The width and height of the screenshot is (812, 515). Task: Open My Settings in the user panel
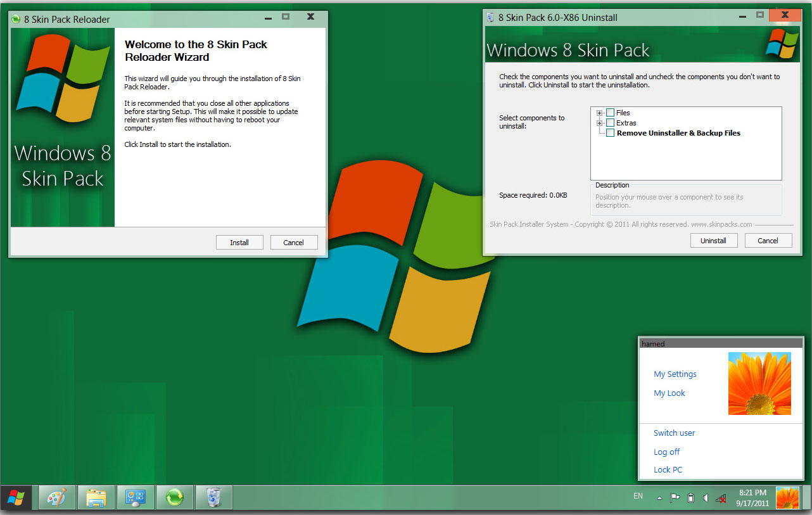tap(675, 374)
